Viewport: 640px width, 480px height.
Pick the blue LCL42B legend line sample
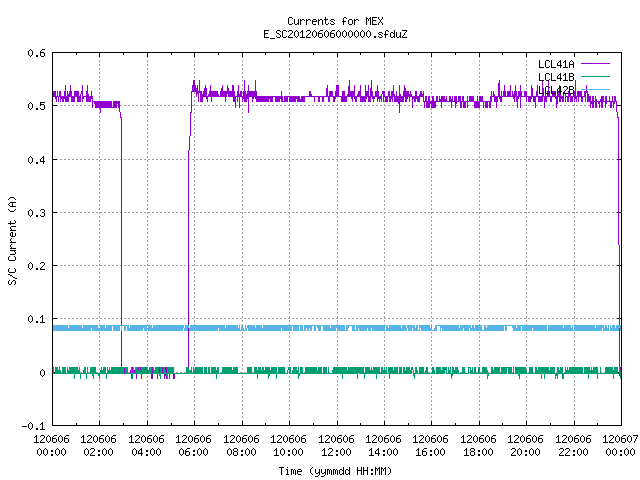click(x=595, y=89)
